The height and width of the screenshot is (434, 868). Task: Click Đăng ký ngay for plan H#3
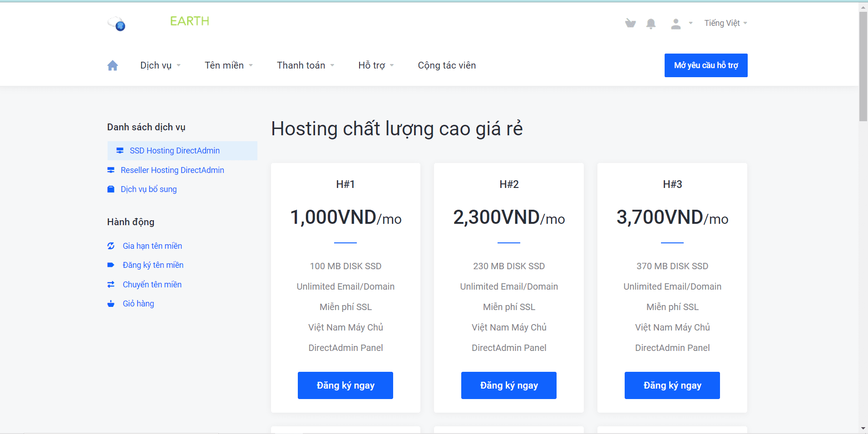tap(672, 385)
